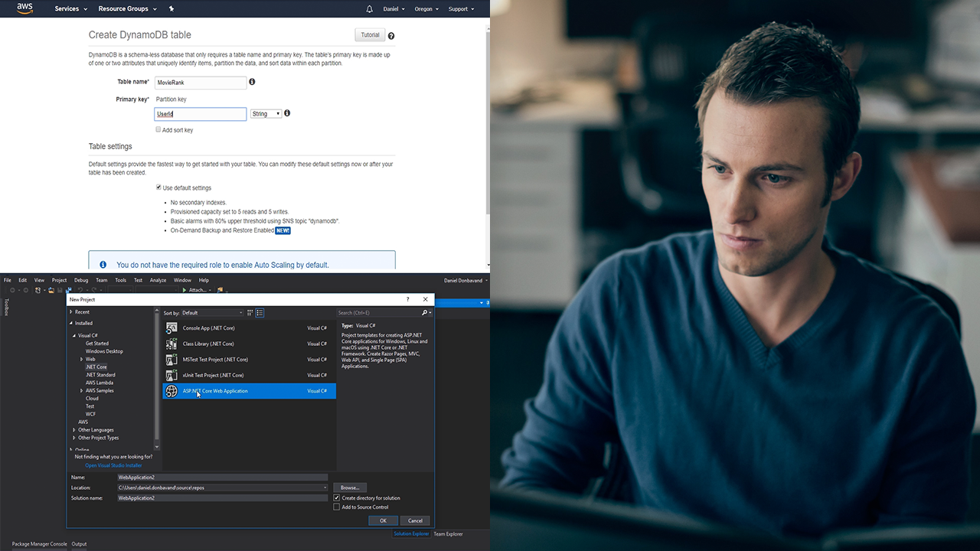Expand the Other Languages tree node

coord(75,430)
